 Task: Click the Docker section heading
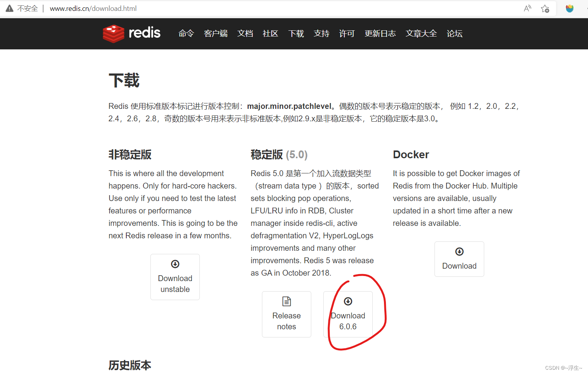pyautogui.click(x=411, y=154)
